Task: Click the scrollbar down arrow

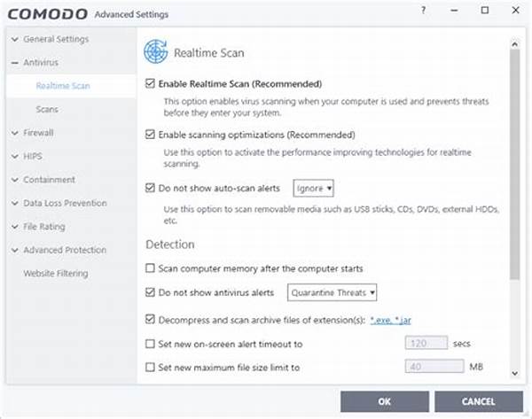Action: [x=514, y=373]
